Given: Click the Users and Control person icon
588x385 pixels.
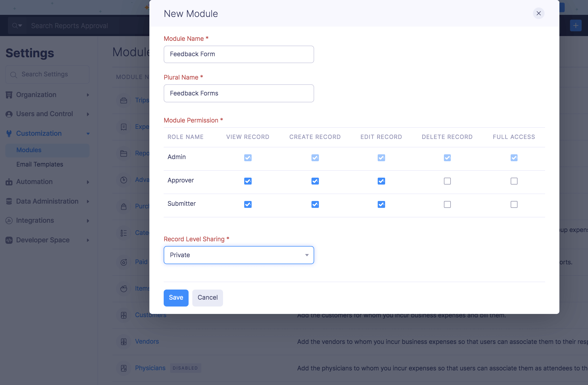Looking at the screenshot, I should click(9, 114).
